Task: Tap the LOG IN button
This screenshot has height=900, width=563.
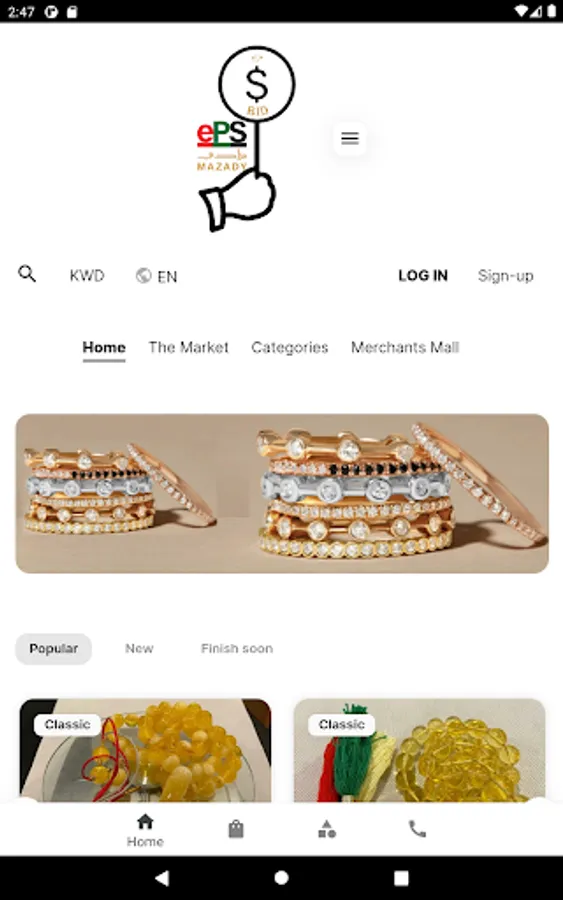Action: click(423, 276)
